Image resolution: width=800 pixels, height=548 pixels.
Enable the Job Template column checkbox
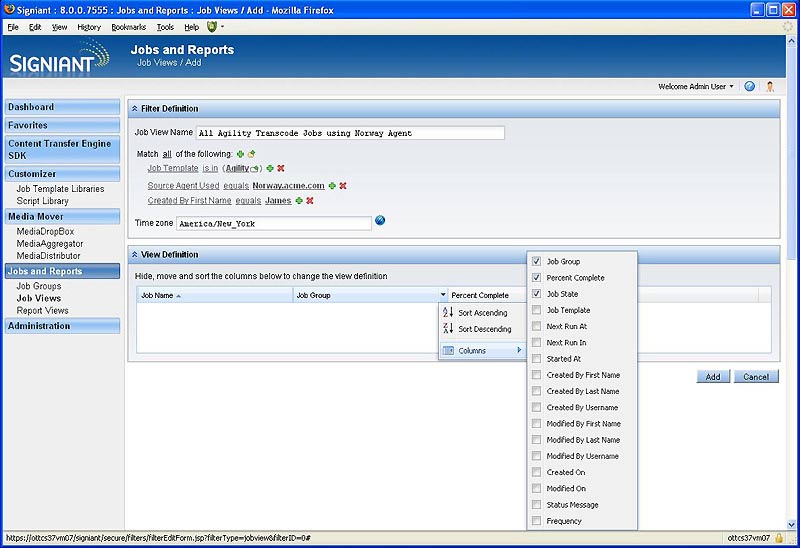(537, 310)
